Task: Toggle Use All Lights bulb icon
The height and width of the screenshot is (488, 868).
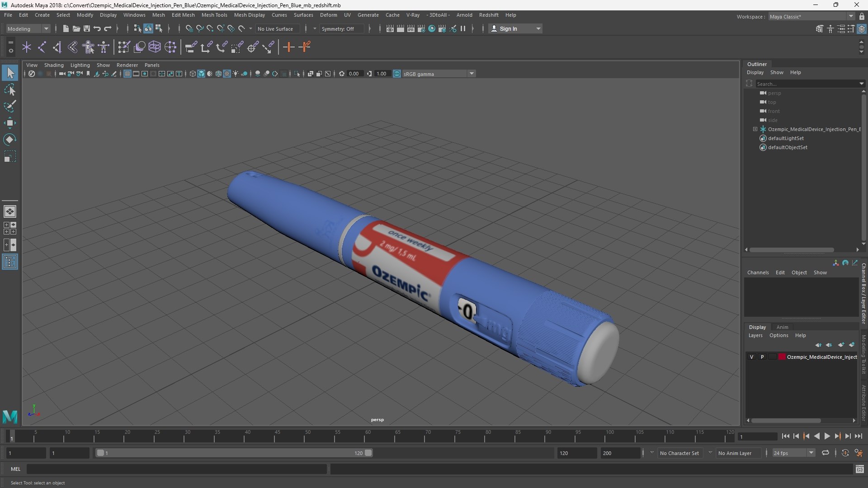Action: 236,74
